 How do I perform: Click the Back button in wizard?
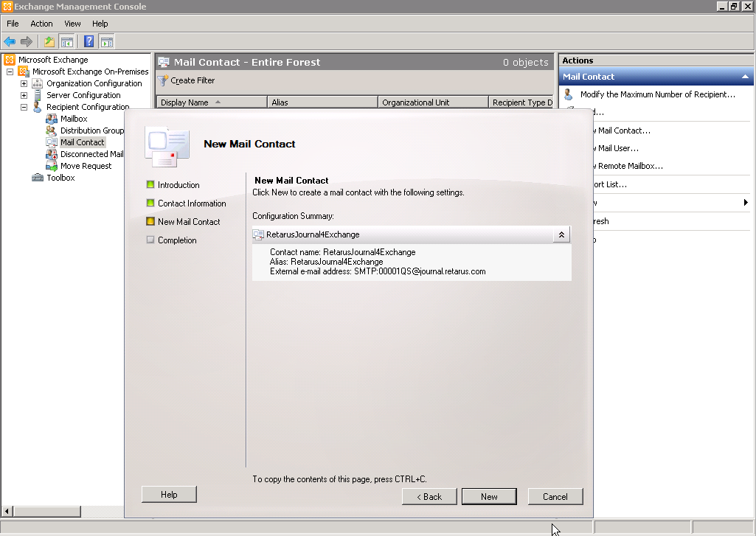[x=429, y=496]
